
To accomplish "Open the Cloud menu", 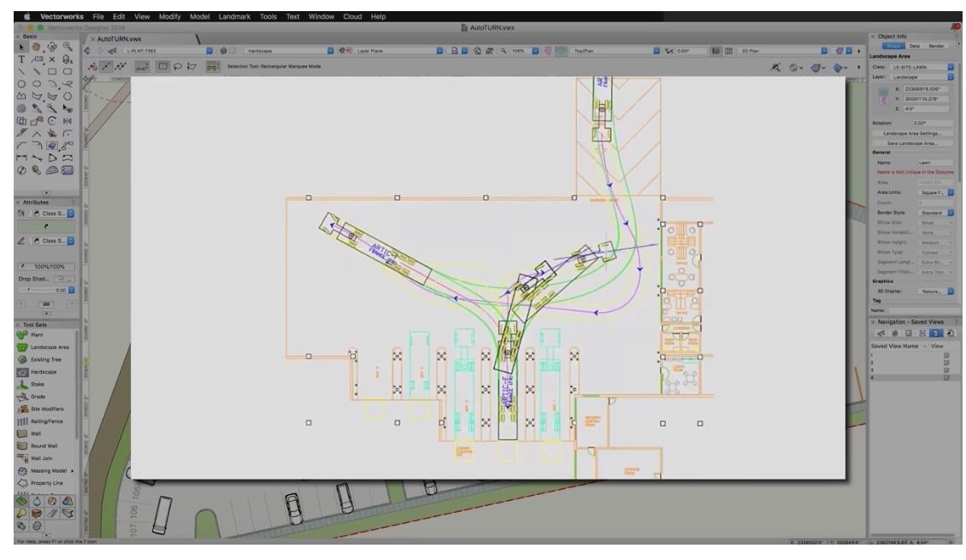I will (352, 16).
